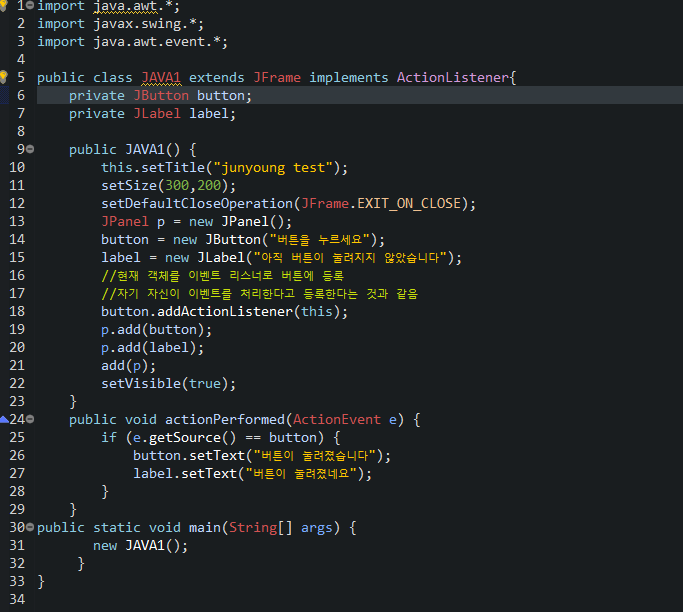683x612 pixels.
Task: Click 'EXIT_ON_CLOSE' constant on line 12
Action: click(409, 203)
